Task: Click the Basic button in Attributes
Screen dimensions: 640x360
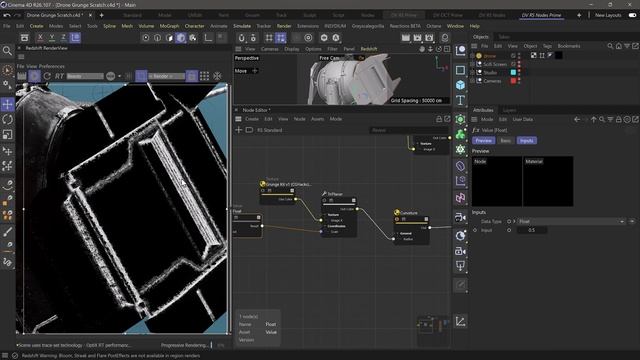Action: [x=505, y=140]
